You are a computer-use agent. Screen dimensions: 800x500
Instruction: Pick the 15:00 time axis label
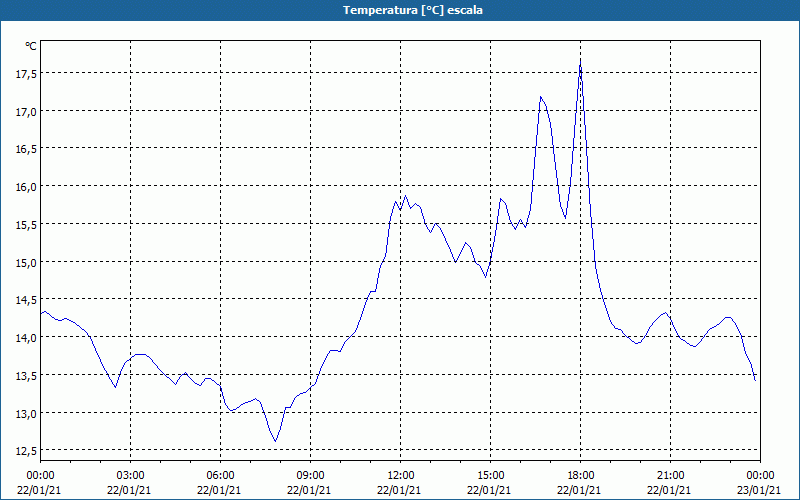(490, 476)
